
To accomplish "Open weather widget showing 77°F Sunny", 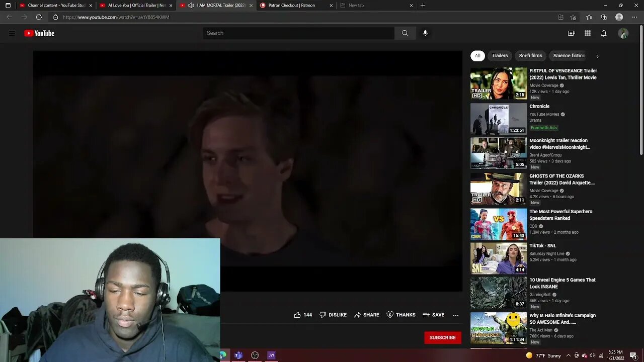I will pyautogui.click(x=543, y=355).
